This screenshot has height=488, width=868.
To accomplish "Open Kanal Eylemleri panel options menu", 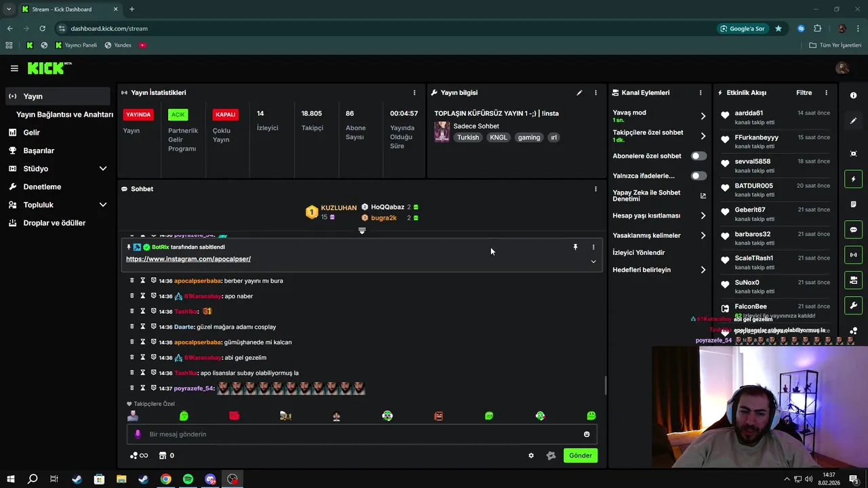I will (701, 93).
